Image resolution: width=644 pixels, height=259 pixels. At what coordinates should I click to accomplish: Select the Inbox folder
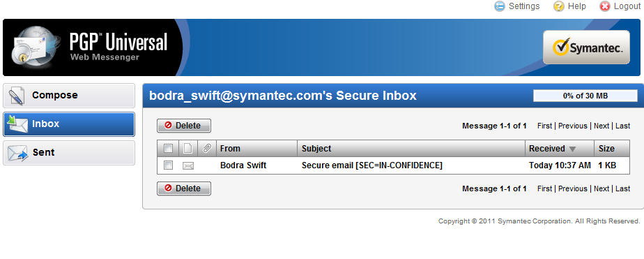(69, 124)
